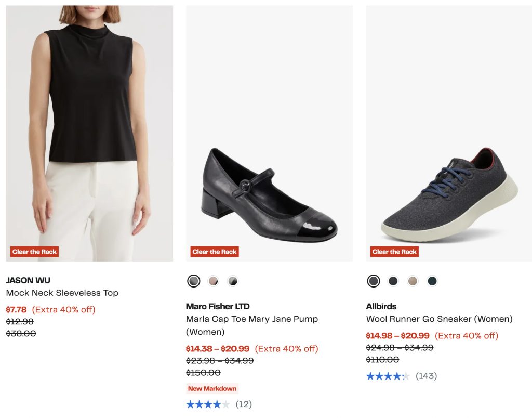Open the Wool Runner Go Sneaker link
532x418 pixels.
point(439,319)
